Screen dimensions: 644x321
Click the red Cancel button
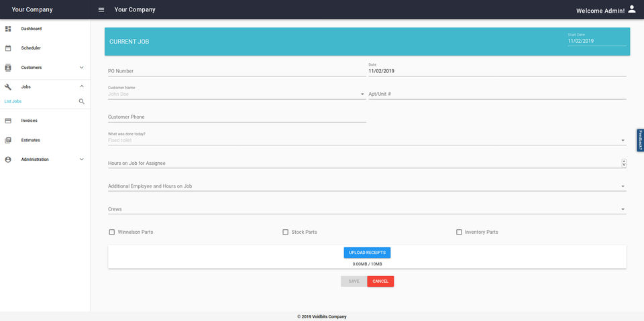(x=380, y=281)
